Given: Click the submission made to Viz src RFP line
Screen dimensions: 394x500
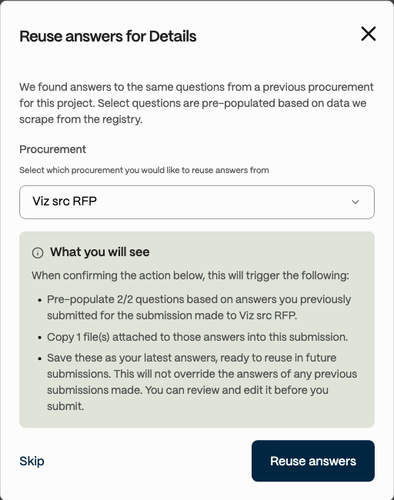Looking at the screenshot, I should pyautogui.click(x=172, y=315).
